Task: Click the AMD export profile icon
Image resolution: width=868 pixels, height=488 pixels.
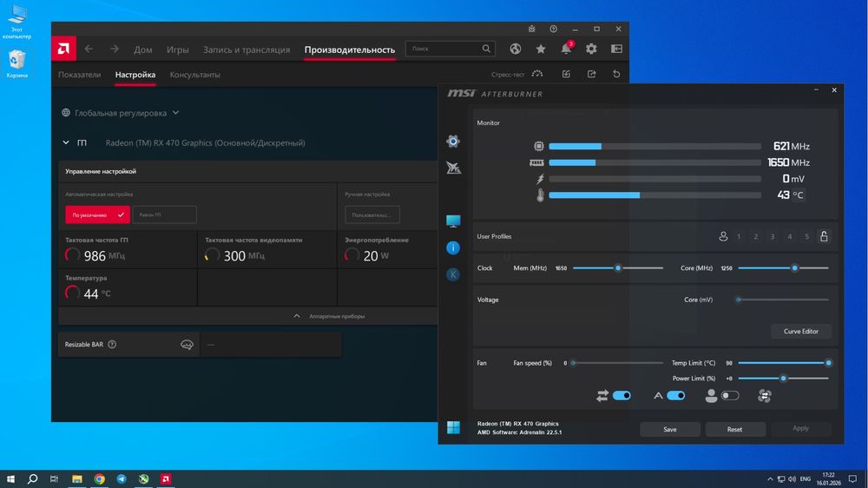Action: [x=591, y=74]
